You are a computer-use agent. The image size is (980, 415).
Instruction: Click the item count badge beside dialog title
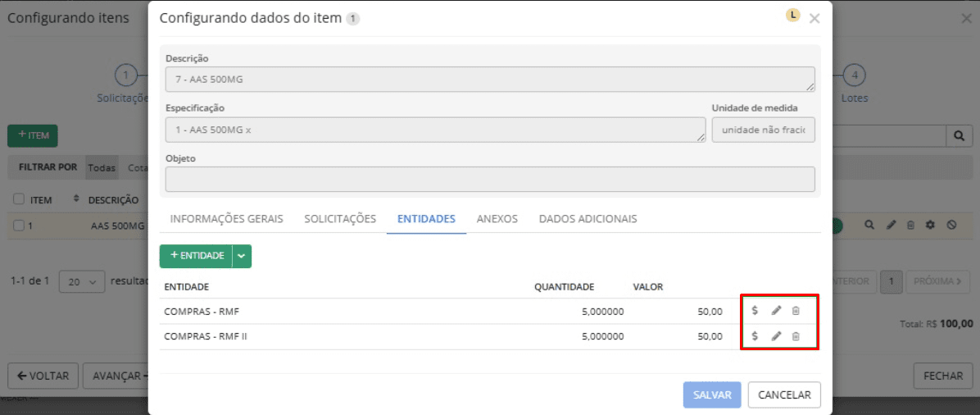pyautogui.click(x=352, y=19)
